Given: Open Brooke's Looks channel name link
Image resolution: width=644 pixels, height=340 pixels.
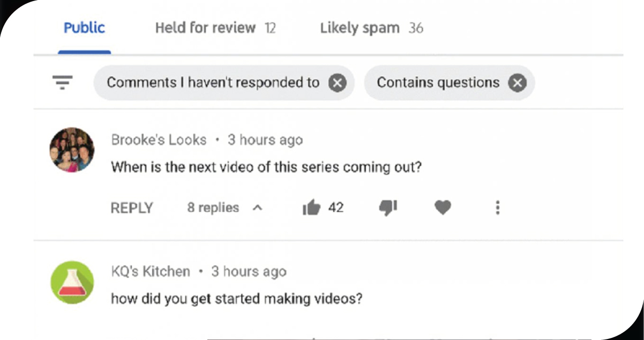Looking at the screenshot, I should coord(159,140).
